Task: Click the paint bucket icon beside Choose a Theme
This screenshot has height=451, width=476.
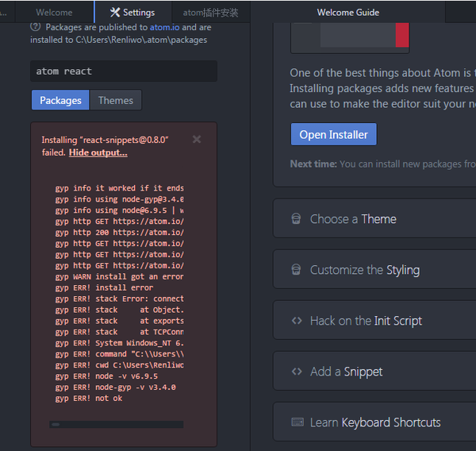Action: [x=296, y=219]
